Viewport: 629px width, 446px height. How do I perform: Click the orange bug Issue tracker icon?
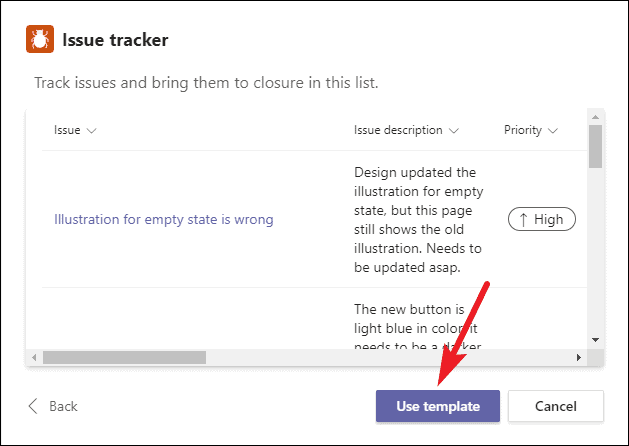[40, 39]
